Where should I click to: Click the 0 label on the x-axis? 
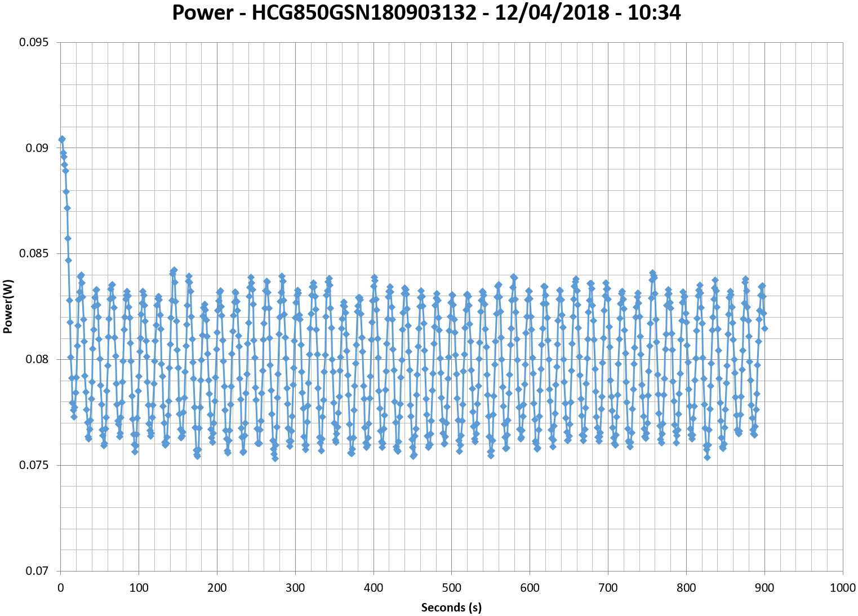[x=60, y=588]
